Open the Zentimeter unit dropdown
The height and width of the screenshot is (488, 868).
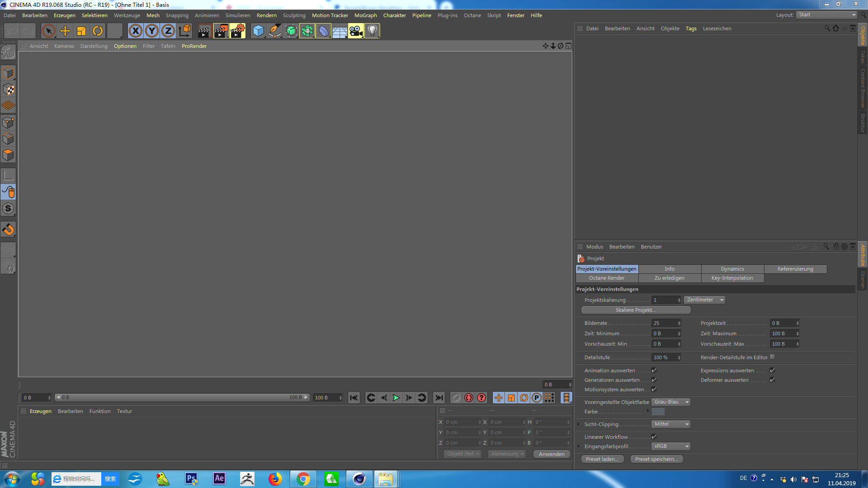(705, 300)
